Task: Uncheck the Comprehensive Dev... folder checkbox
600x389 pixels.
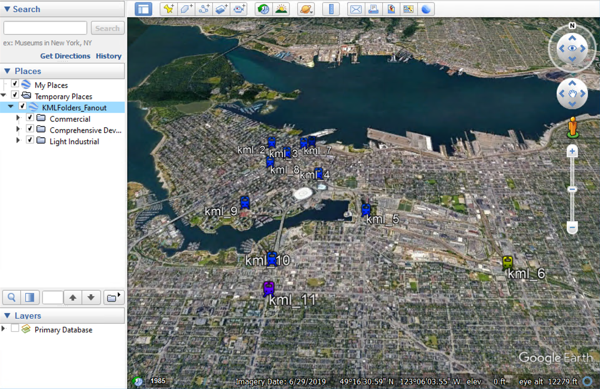Action: (30, 129)
